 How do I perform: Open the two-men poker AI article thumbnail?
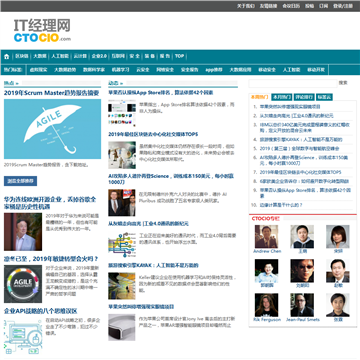tap(122, 203)
